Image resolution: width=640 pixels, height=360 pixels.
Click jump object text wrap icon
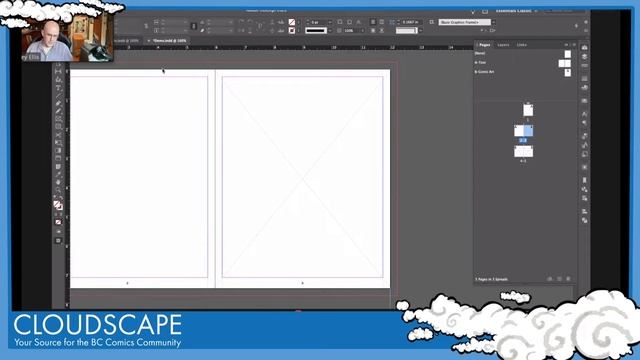(382, 31)
